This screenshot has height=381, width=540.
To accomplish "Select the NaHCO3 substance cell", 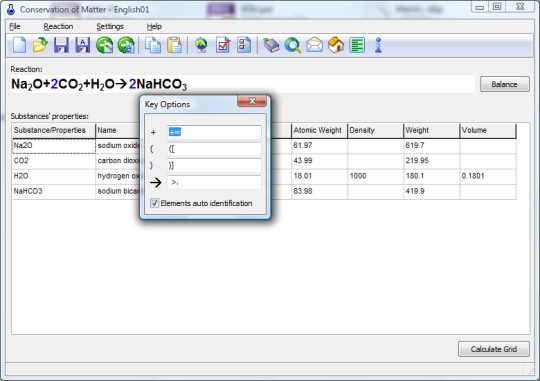I will [54, 191].
